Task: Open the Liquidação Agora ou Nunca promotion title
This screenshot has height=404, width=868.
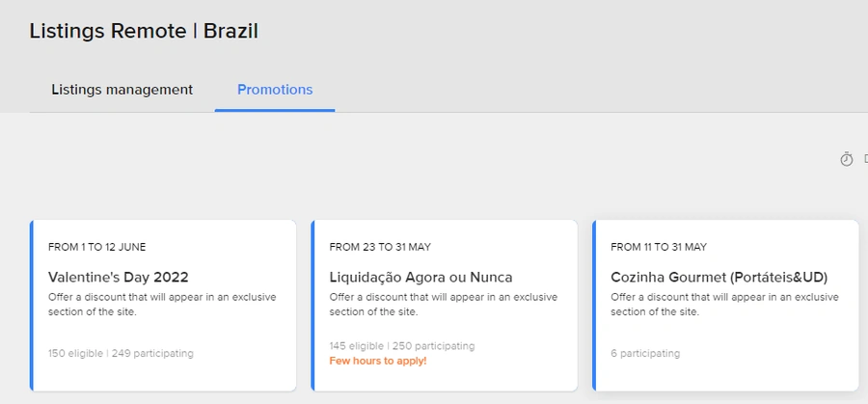Action: click(420, 277)
